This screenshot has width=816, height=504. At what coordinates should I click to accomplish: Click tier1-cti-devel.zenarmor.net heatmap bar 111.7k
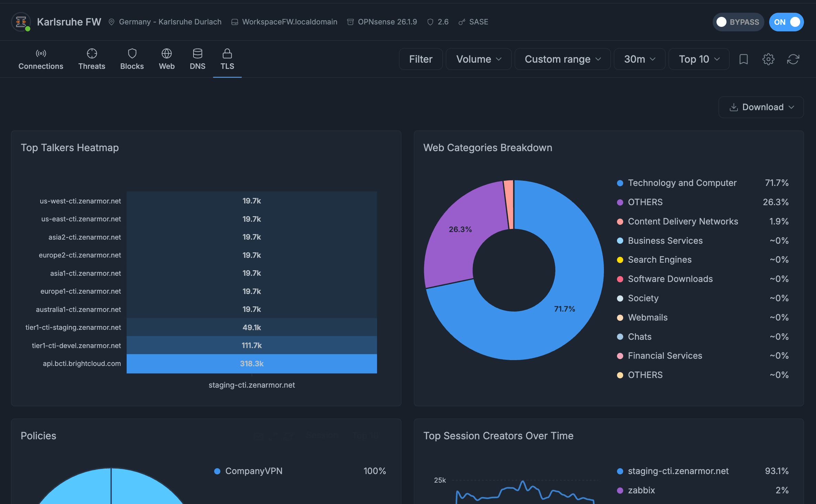(252, 345)
